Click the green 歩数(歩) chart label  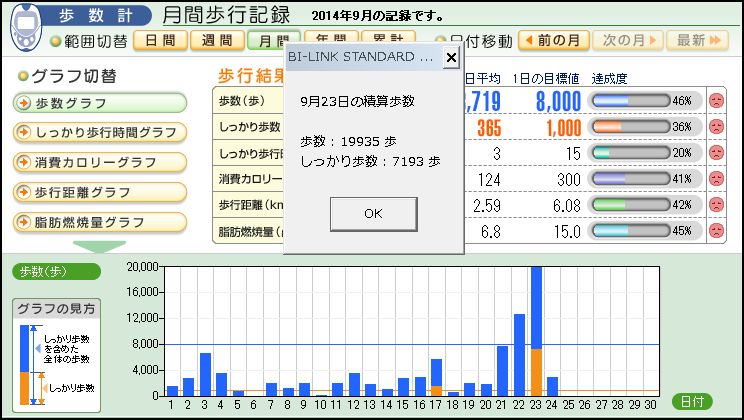point(56,271)
